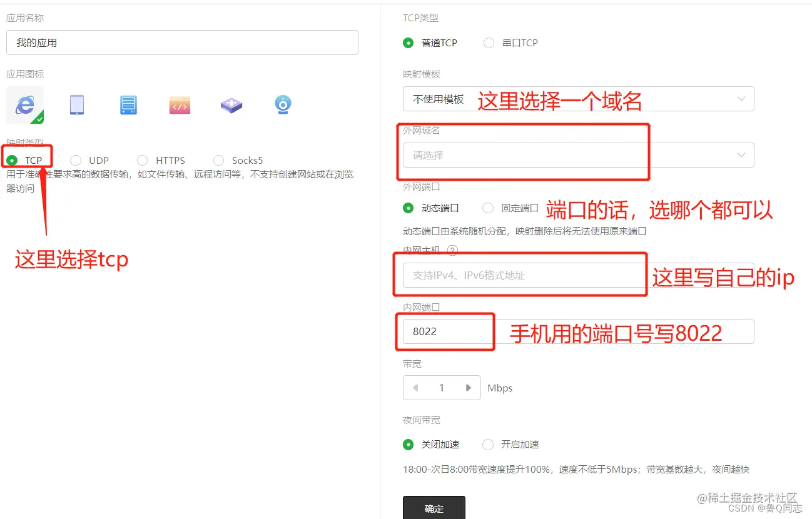
Task: Enable night acceleration via 开启加速
Action: coord(488,445)
